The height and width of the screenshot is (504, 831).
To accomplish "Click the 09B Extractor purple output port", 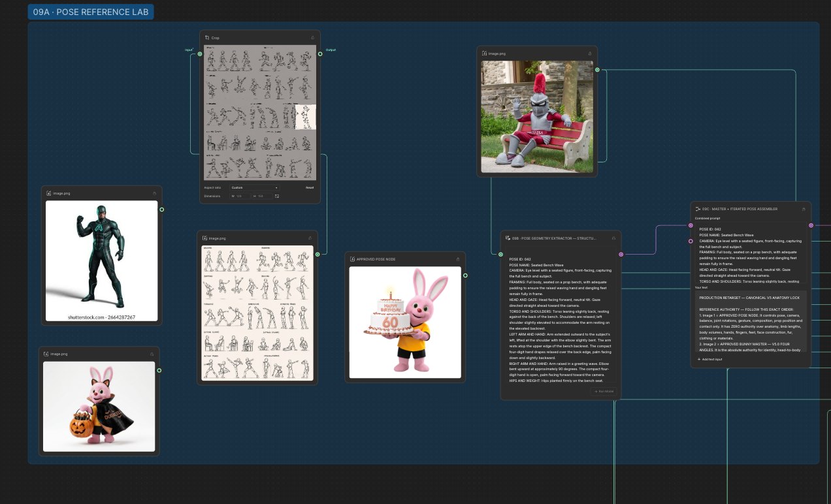I will pyautogui.click(x=621, y=255).
